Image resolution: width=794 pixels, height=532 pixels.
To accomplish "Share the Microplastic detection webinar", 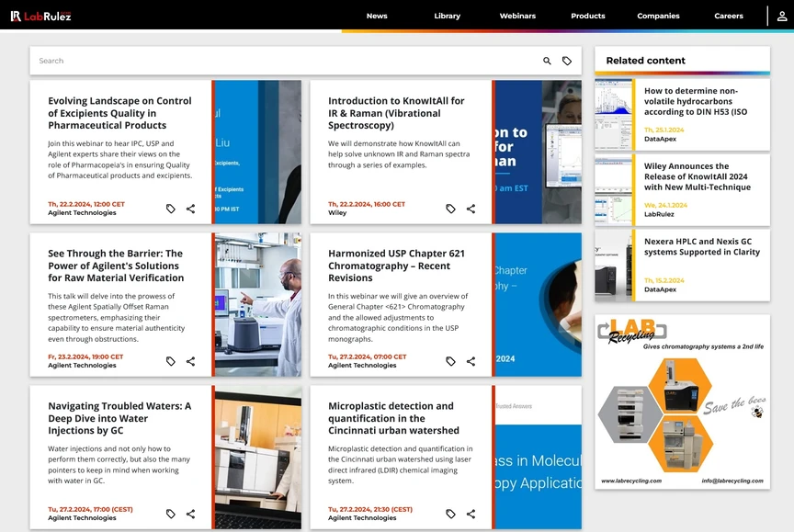I will 471,514.
